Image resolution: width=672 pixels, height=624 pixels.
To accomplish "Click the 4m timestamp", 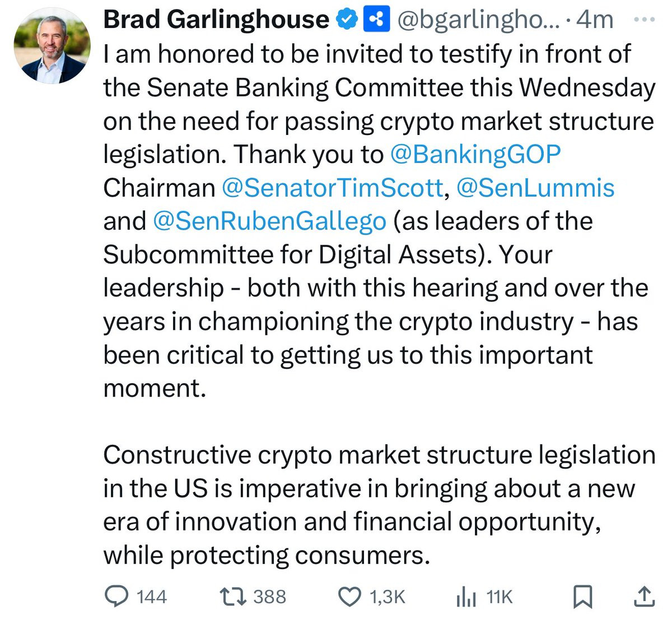I will tap(594, 20).
